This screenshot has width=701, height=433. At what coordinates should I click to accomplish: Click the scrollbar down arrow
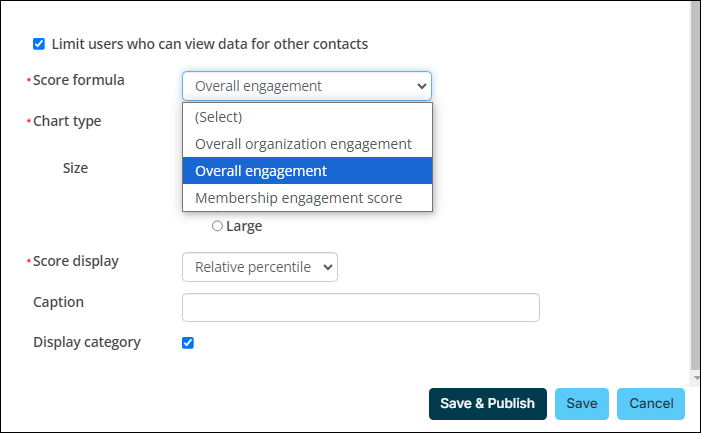tap(696, 378)
